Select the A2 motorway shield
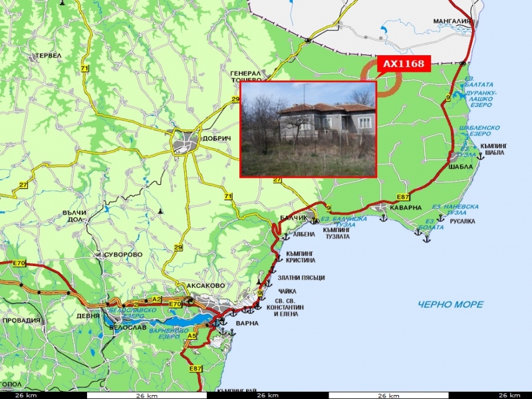This screenshot has width=532, height=399. 156,299
